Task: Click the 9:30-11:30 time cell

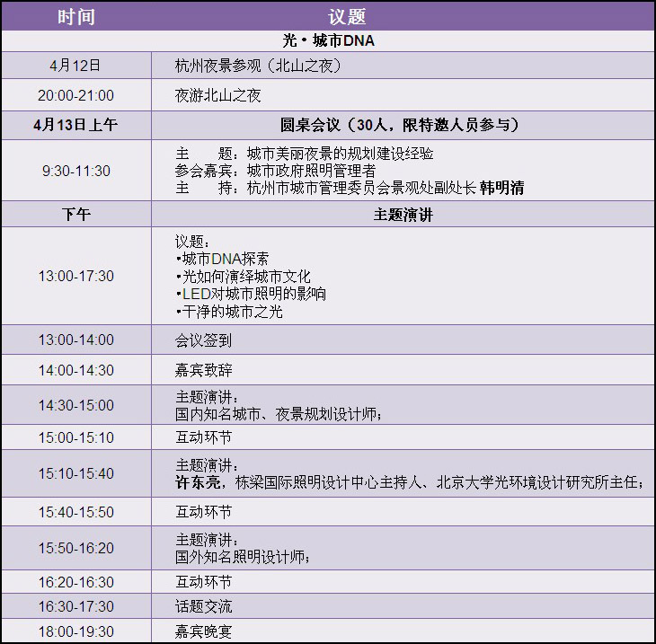Action: (75, 171)
